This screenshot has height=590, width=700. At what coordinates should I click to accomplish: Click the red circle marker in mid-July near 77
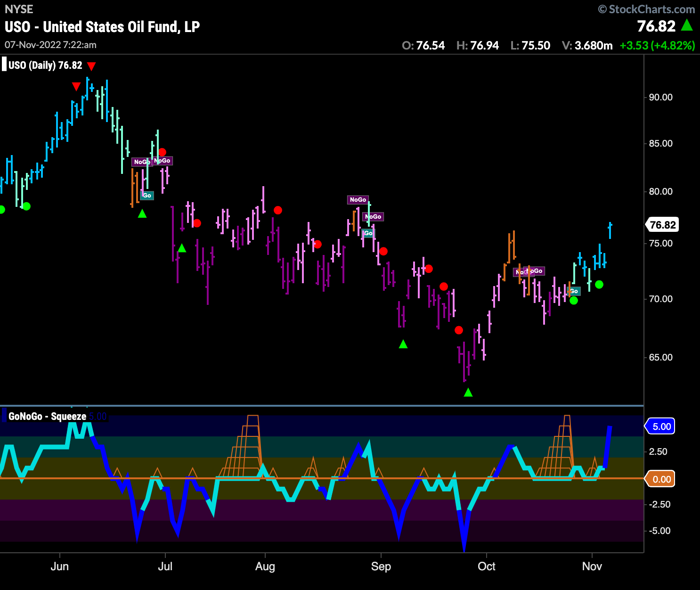click(x=197, y=223)
